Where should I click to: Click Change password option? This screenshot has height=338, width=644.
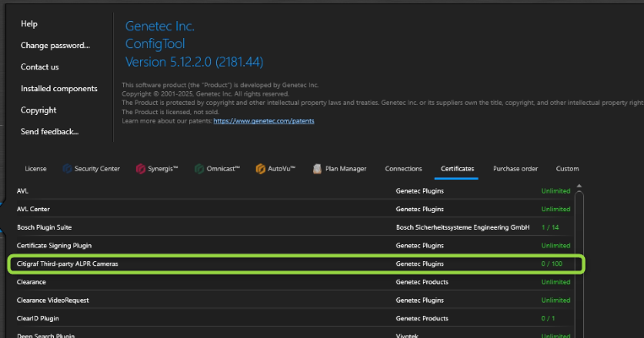point(55,46)
